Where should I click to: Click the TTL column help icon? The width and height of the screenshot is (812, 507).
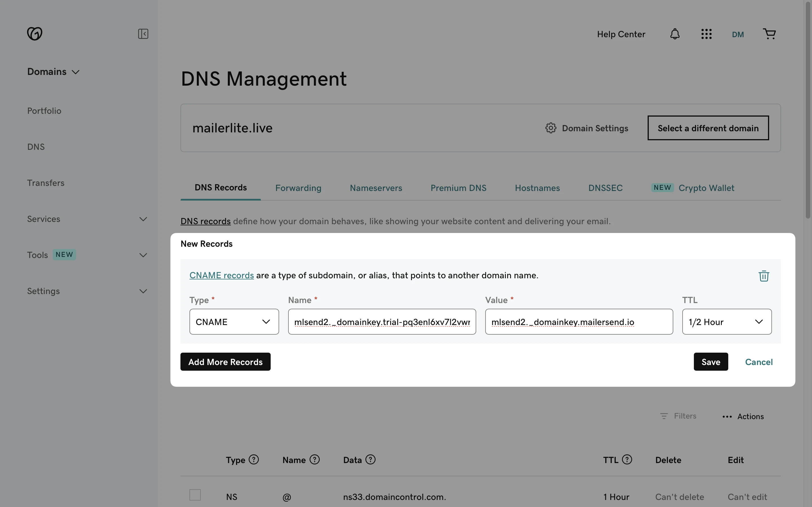click(x=627, y=459)
